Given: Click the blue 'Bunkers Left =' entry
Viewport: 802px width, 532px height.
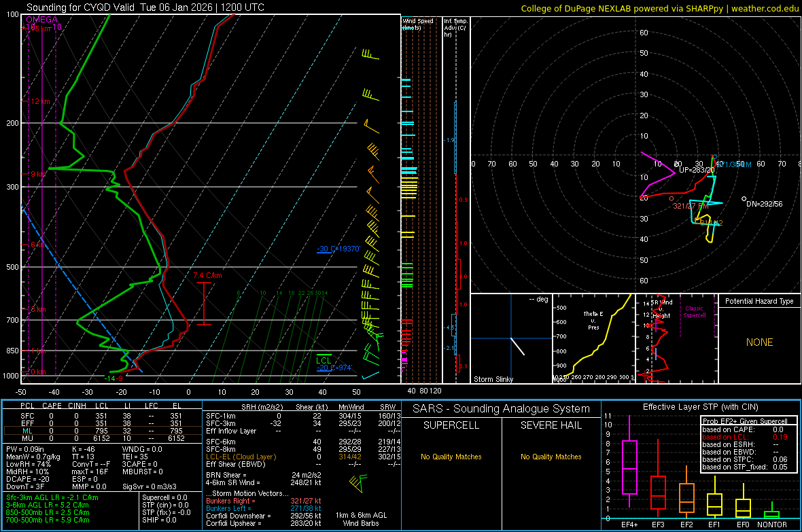Looking at the screenshot, I should [x=264, y=508].
